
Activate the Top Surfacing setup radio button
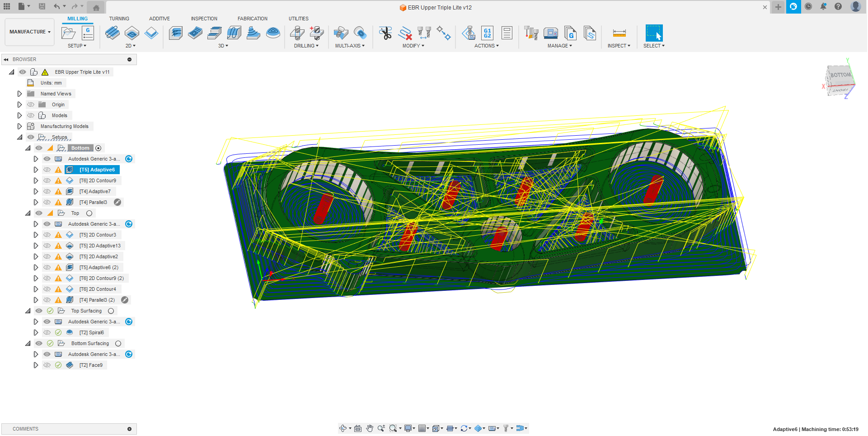tap(111, 311)
